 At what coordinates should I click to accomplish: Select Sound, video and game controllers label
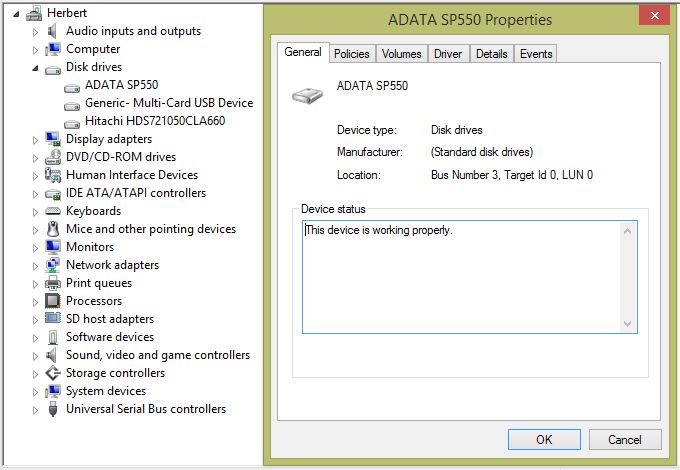(158, 355)
